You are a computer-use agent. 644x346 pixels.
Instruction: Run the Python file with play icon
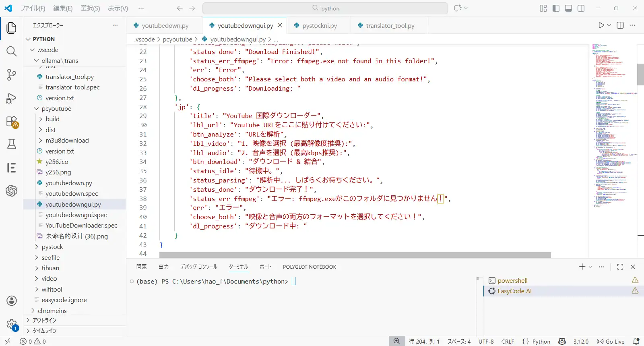[601, 25]
